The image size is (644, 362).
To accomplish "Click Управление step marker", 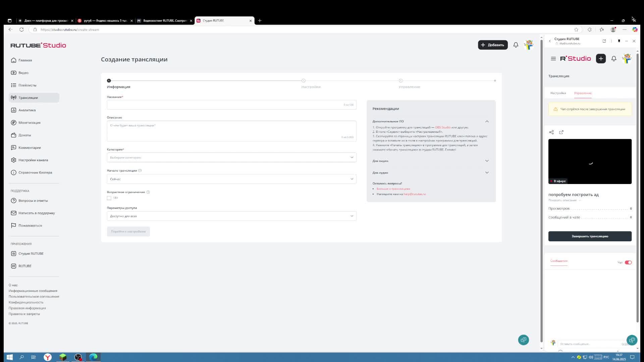I will (x=400, y=80).
